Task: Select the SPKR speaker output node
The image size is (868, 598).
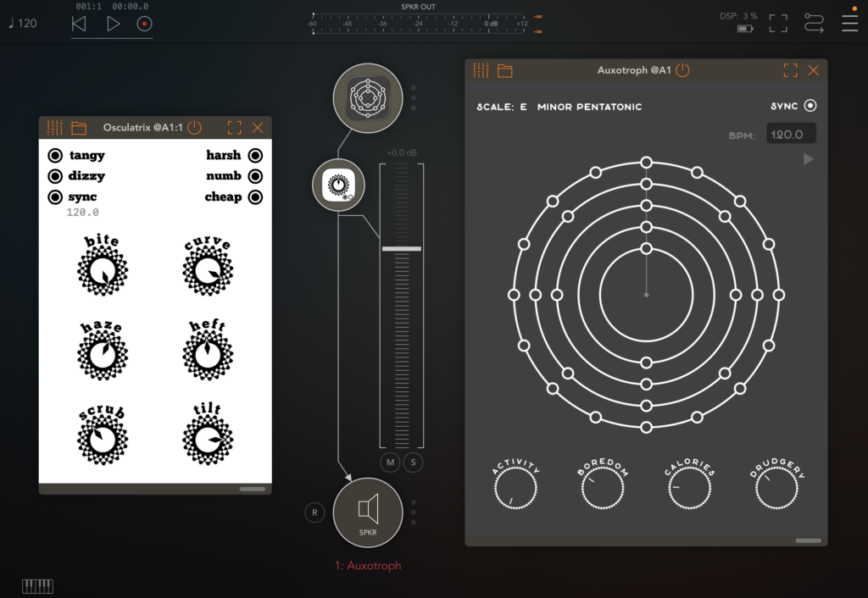Action: [368, 514]
